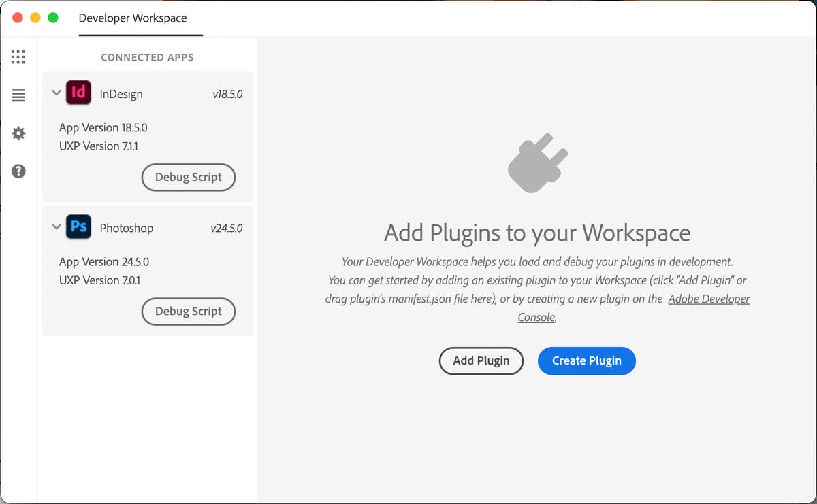Select the InDesign v18.5.0 version label
Image resolution: width=817 pixels, height=504 pixels.
[x=227, y=94]
